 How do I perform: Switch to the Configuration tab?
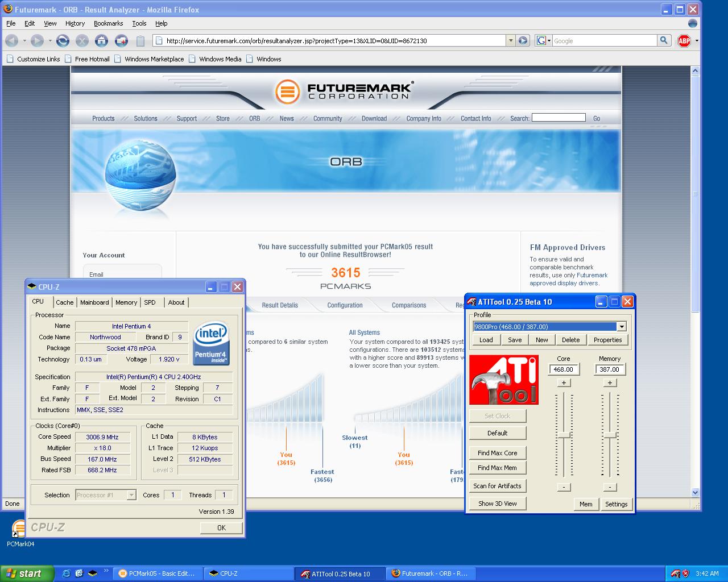(345, 305)
